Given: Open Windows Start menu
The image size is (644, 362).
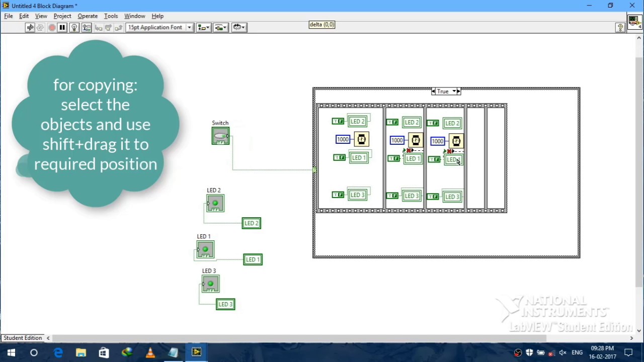Looking at the screenshot, I should point(11,352).
